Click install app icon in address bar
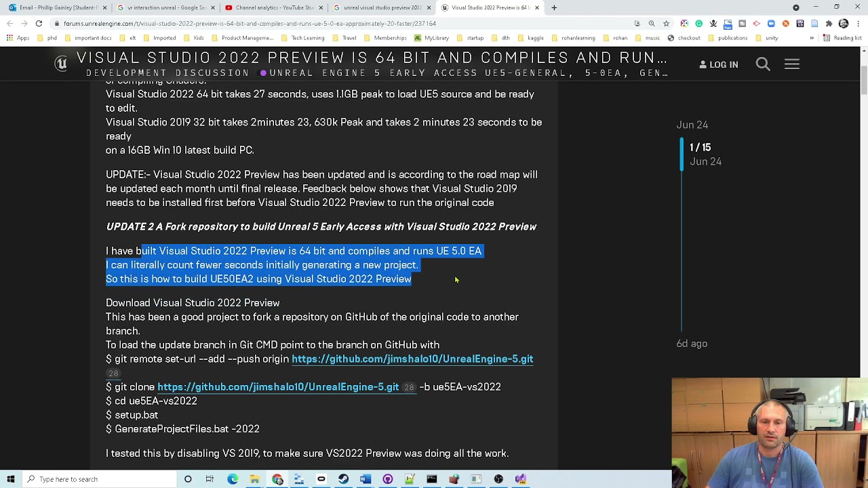 tap(637, 24)
